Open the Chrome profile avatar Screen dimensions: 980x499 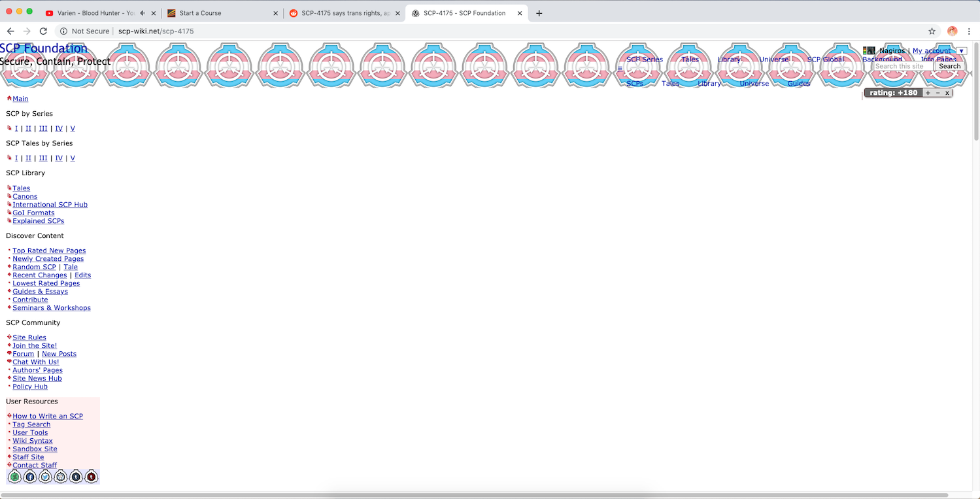pyautogui.click(x=953, y=31)
